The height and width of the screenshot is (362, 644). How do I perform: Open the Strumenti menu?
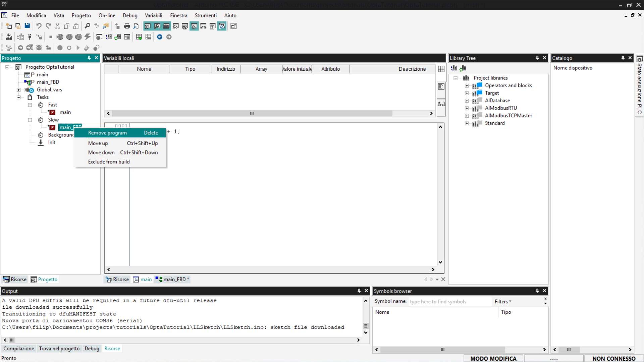pos(205,15)
